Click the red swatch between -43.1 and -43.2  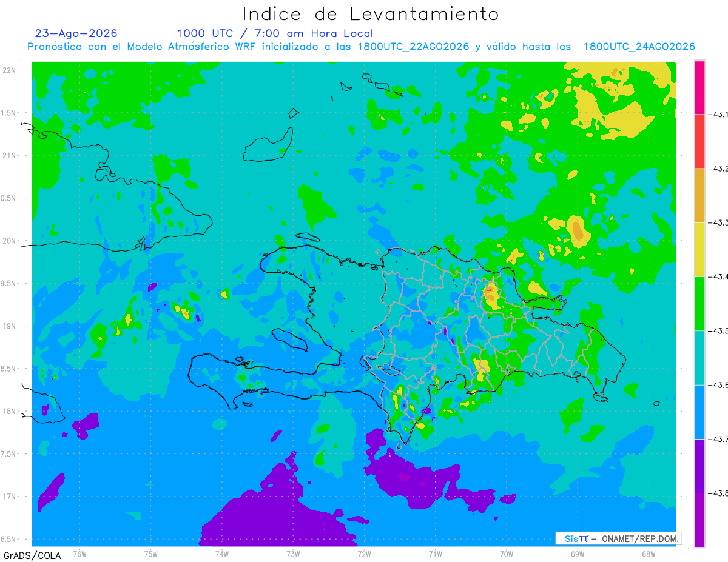tap(699, 141)
